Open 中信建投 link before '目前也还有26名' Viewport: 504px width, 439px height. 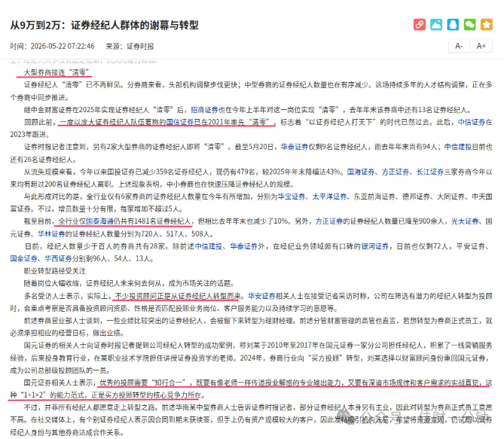(x=458, y=147)
